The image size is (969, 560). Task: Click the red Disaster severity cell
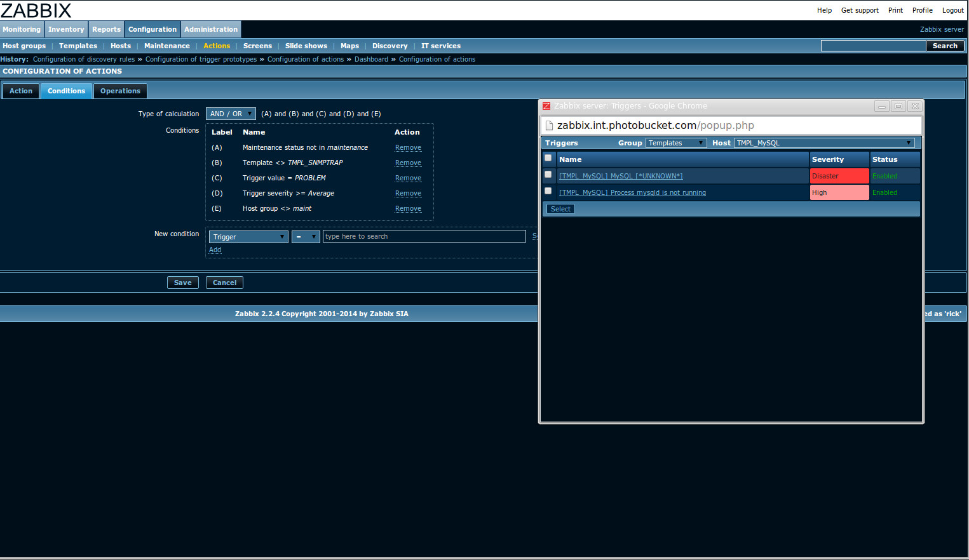[x=839, y=176]
